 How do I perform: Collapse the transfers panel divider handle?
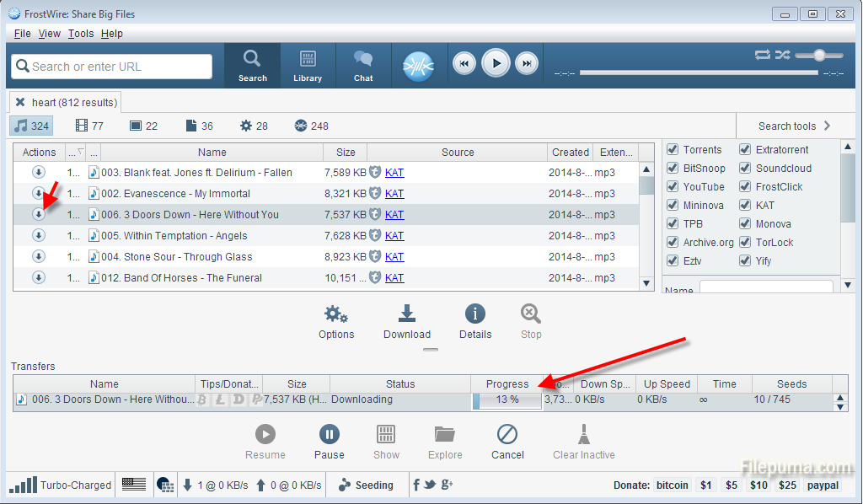430,349
